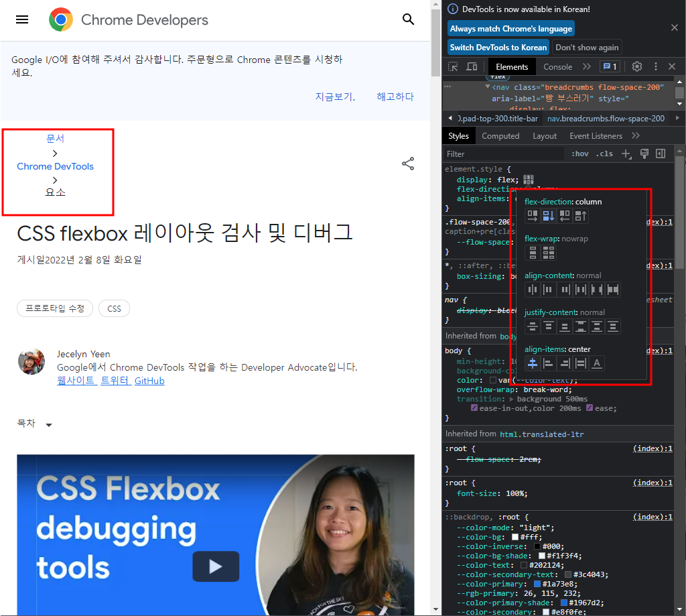Image resolution: width=686 pixels, height=616 pixels.
Task: Set align-content to space-around
Action: 581,290
